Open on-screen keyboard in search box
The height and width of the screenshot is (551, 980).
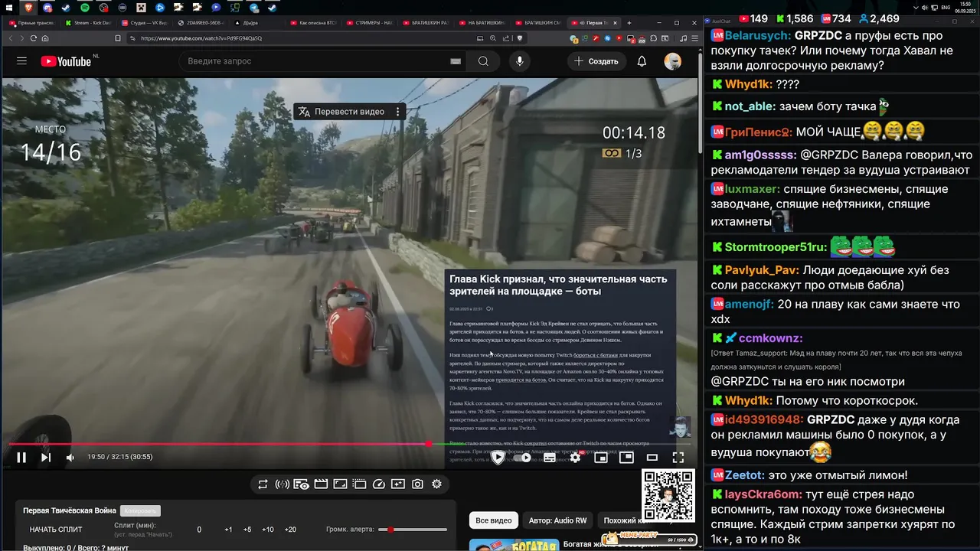pos(456,61)
